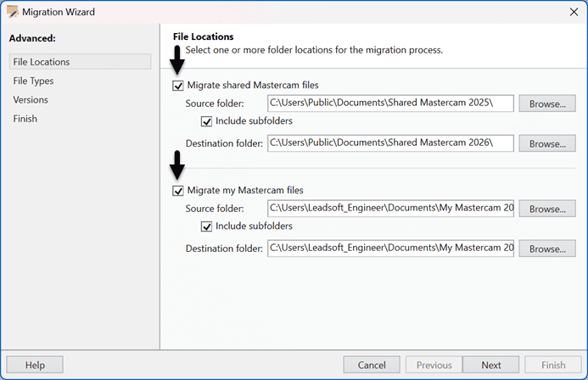Go to the Versions step
Viewport: 588px width, 380px height.
pyautogui.click(x=31, y=100)
